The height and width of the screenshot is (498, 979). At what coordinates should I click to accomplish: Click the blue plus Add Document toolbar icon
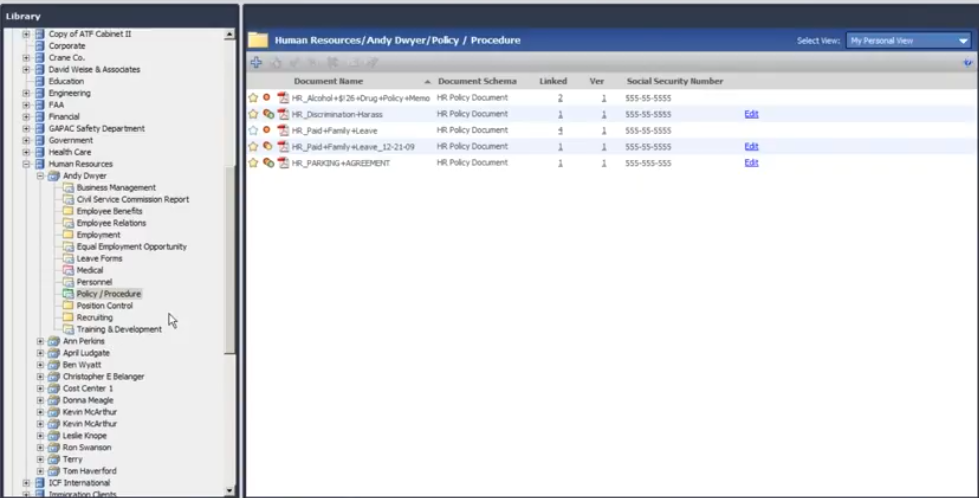coord(256,63)
